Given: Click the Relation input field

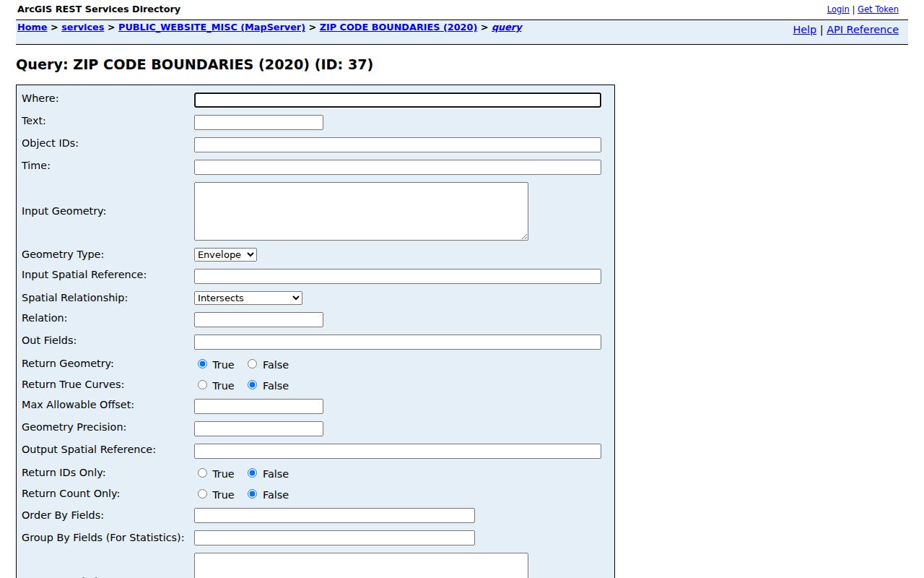Looking at the screenshot, I should pos(258,320).
